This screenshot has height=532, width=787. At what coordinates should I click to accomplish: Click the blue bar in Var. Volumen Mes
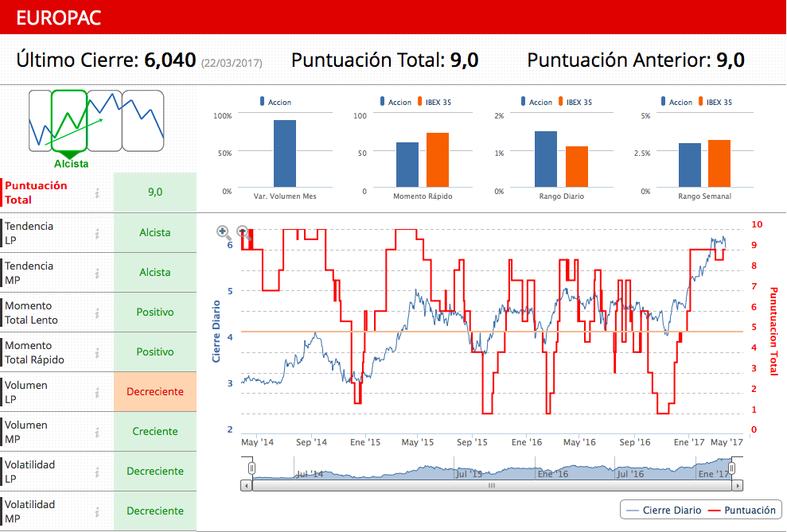tap(285, 153)
